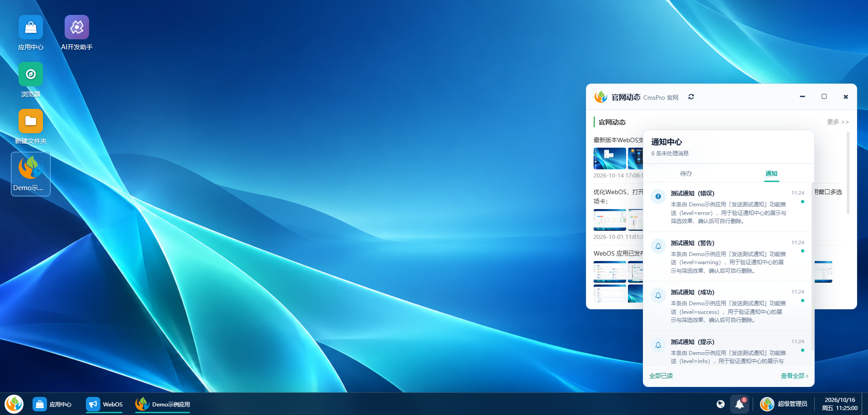This screenshot has height=415, width=868.
Task: Click the 官网动态 window scrollbar
Action: coord(848,173)
